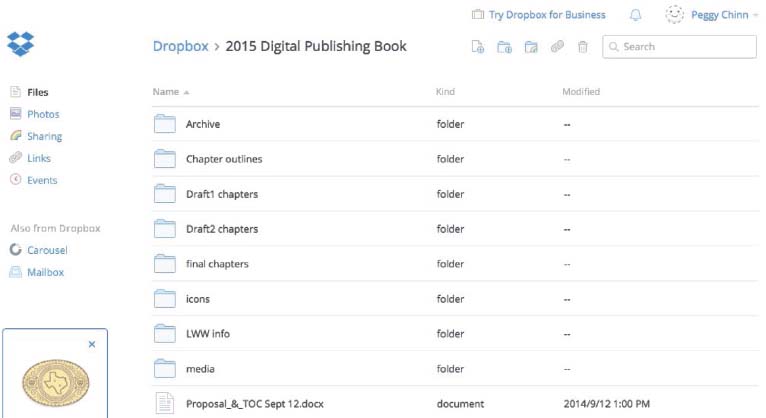This screenshot has height=418, width=766.
Task: Click the Links chain icon in sidebar
Action: [16, 157]
